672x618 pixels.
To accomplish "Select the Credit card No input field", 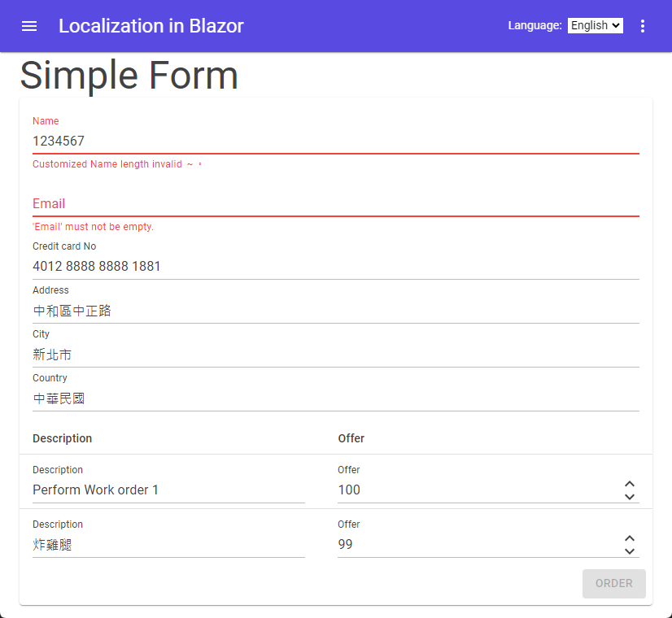I will (x=335, y=267).
